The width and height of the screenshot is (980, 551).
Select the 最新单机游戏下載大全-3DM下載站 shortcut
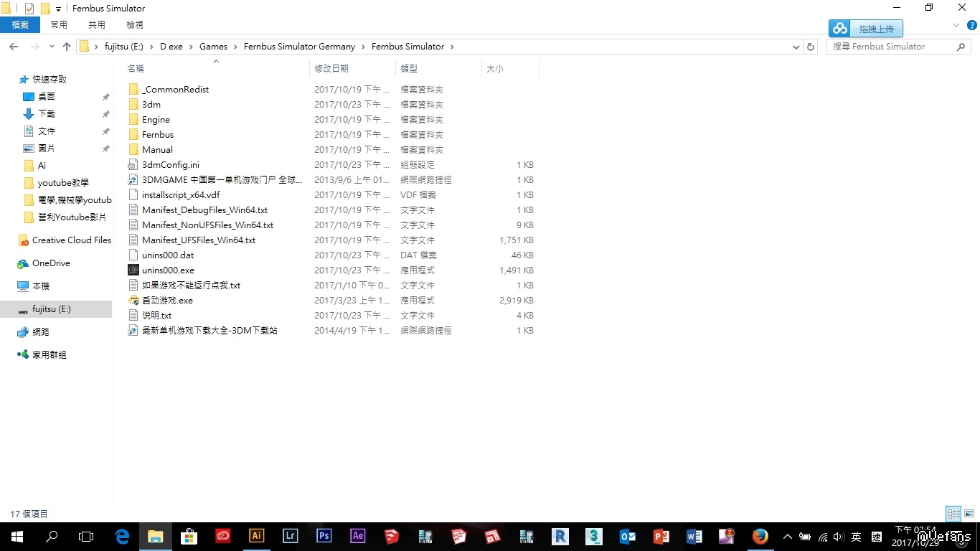pos(209,331)
